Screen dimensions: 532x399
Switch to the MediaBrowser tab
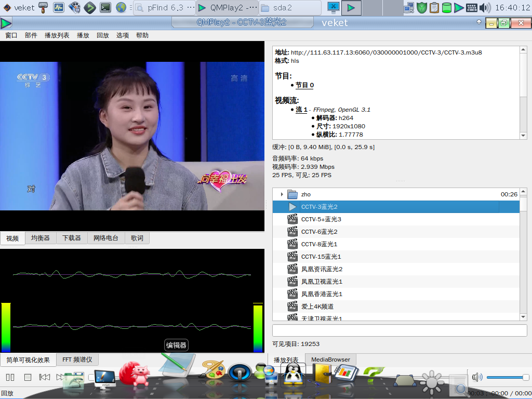point(330,360)
